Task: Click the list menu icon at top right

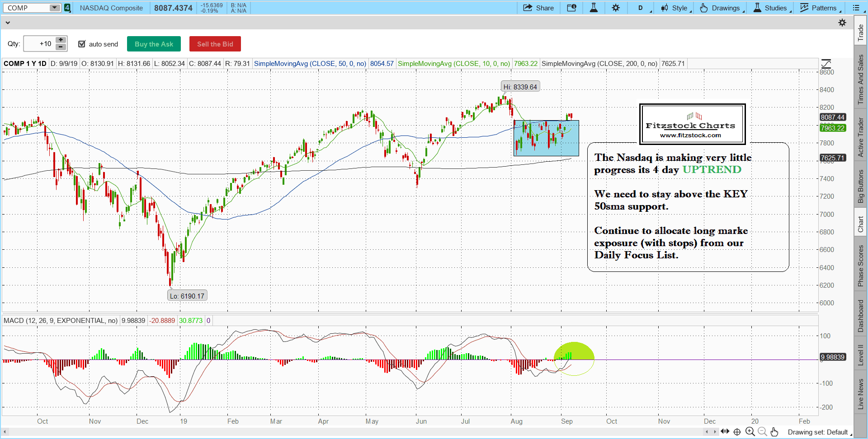Action: pyautogui.click(x=856, y=8)
